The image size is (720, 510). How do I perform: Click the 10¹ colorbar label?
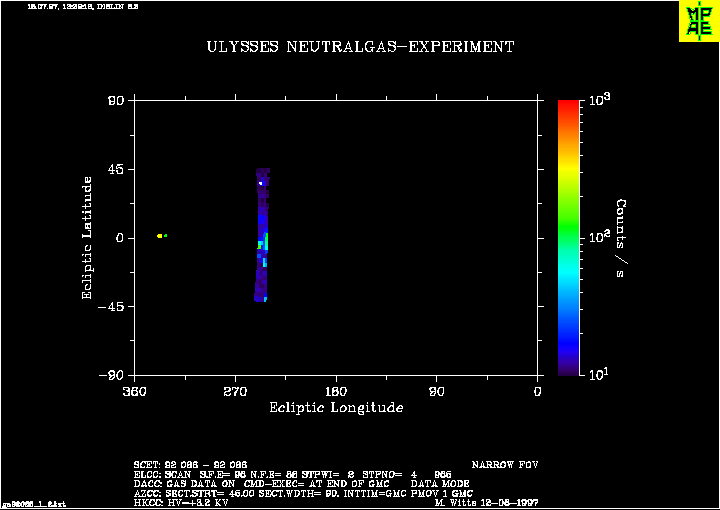coord(600,375)
